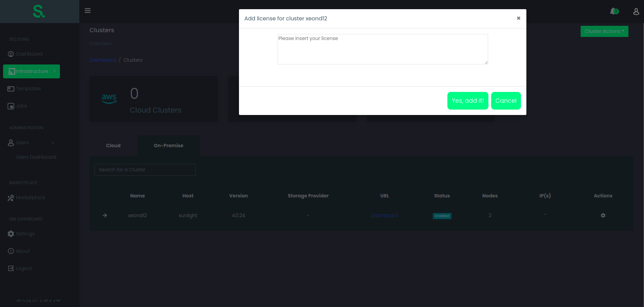Click the Yes, add it! button
Image resolution: width=644 pixels, height=307 pixels.
[468, 101]
